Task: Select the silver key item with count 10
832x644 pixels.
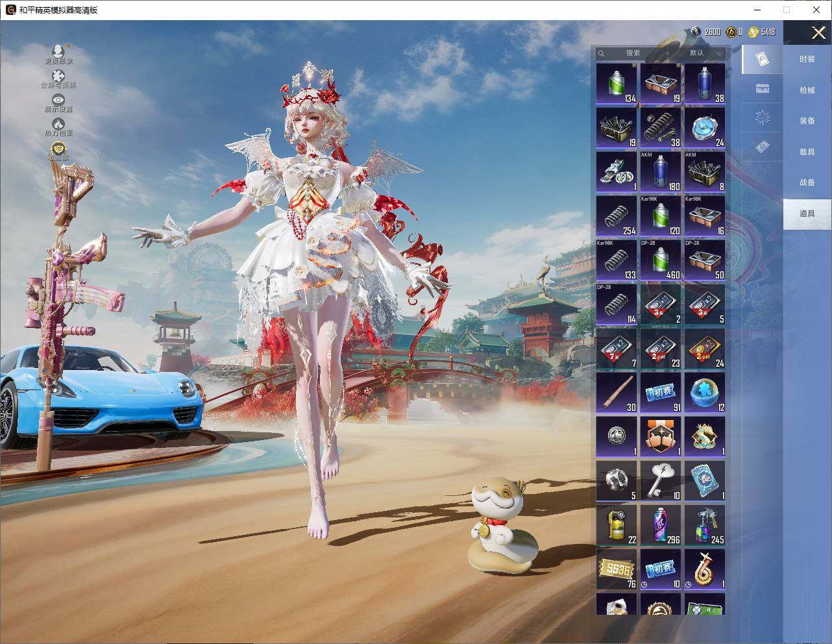Action: (x=661, y=480)
